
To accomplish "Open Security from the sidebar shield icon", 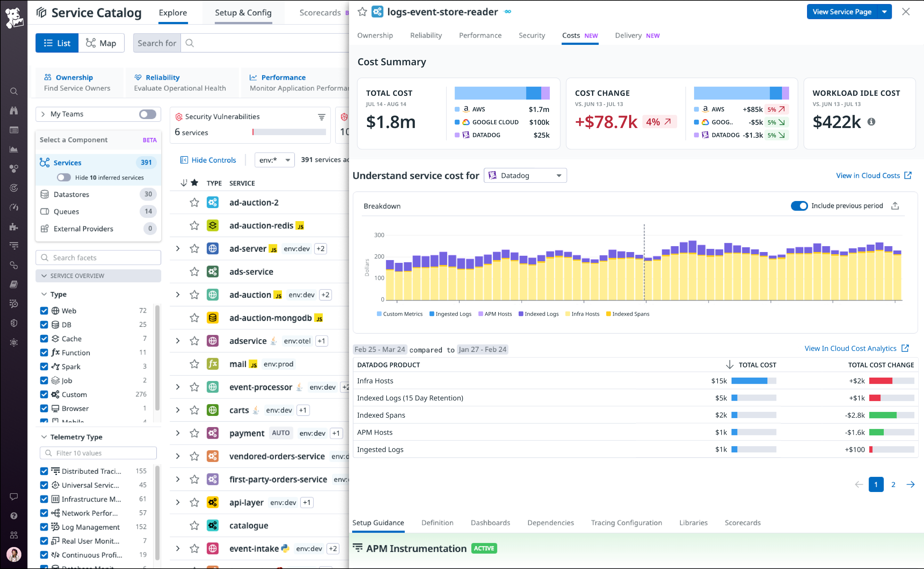I will (14, 323).
